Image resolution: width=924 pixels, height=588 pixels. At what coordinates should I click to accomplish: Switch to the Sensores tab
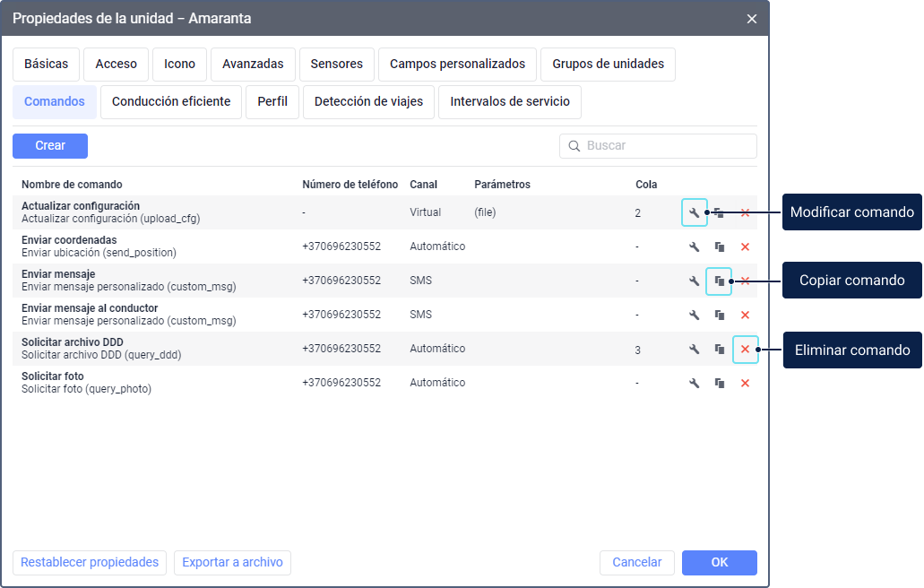click(x=336, y=65)
